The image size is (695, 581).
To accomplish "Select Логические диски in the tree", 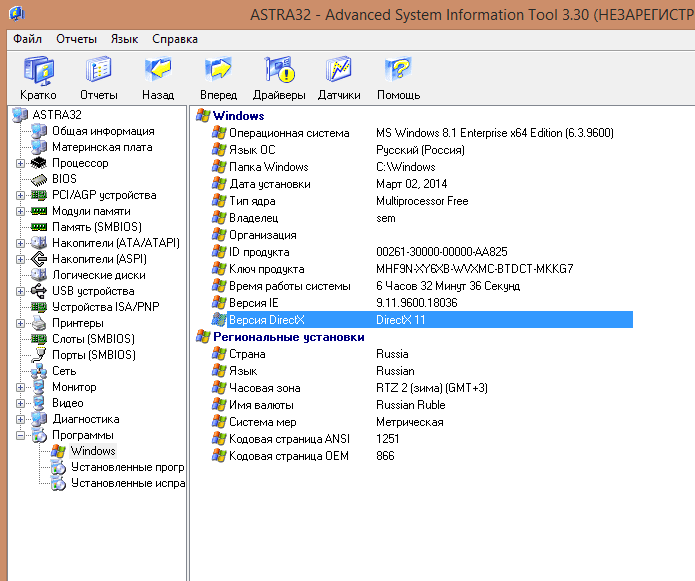I will pos(99,275).
